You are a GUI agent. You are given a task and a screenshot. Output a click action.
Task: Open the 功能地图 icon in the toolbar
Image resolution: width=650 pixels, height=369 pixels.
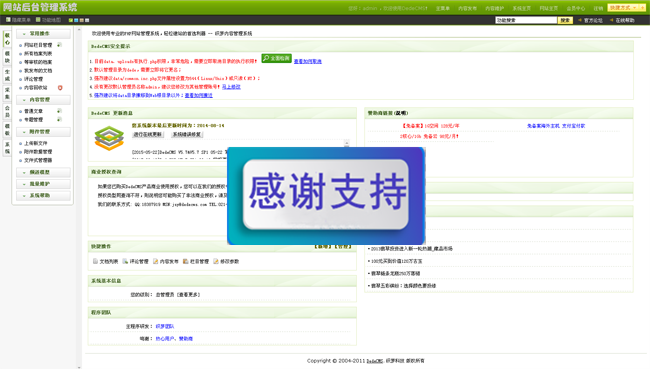[38, 19]
